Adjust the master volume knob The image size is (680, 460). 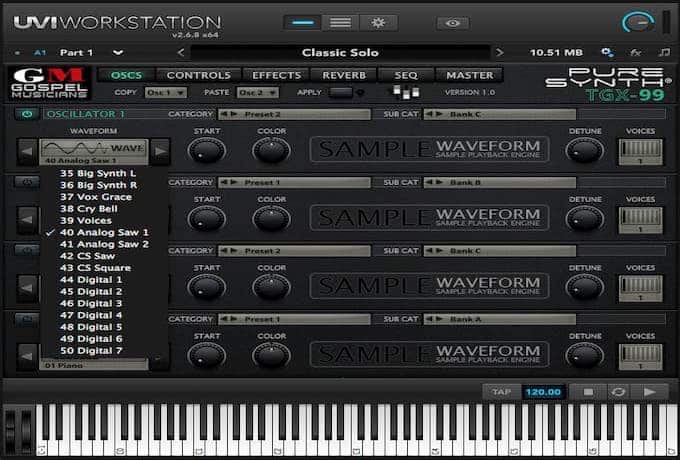tap(638, 22)
